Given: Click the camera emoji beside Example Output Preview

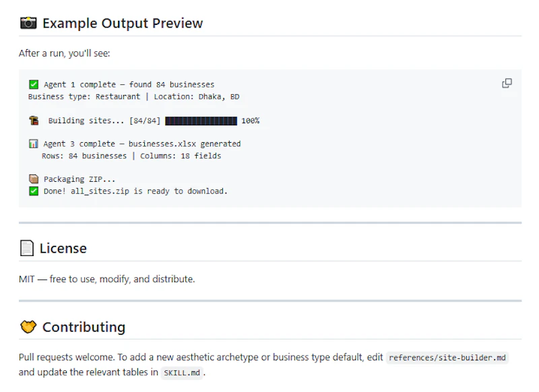Looking at the screenshot, I should pyautogui.click(x=28, y=23).
